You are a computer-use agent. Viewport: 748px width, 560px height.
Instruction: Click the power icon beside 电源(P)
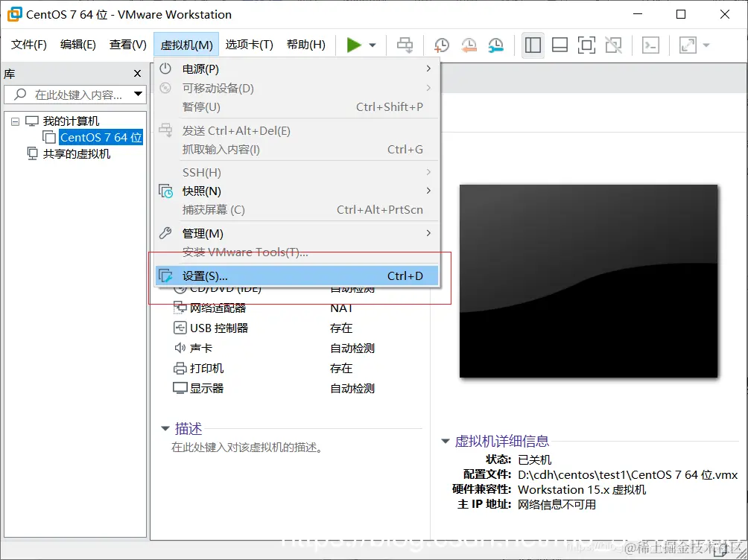[165, 69]
